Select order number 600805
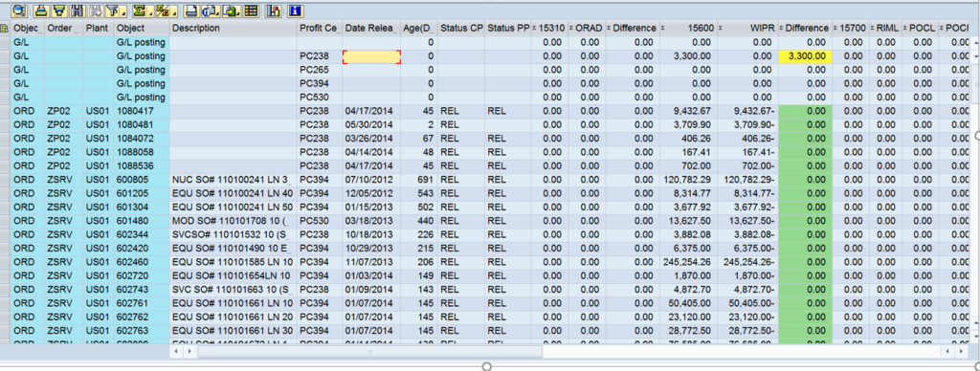The height and width of the screenshot is (371, 980). coord(142,180)
